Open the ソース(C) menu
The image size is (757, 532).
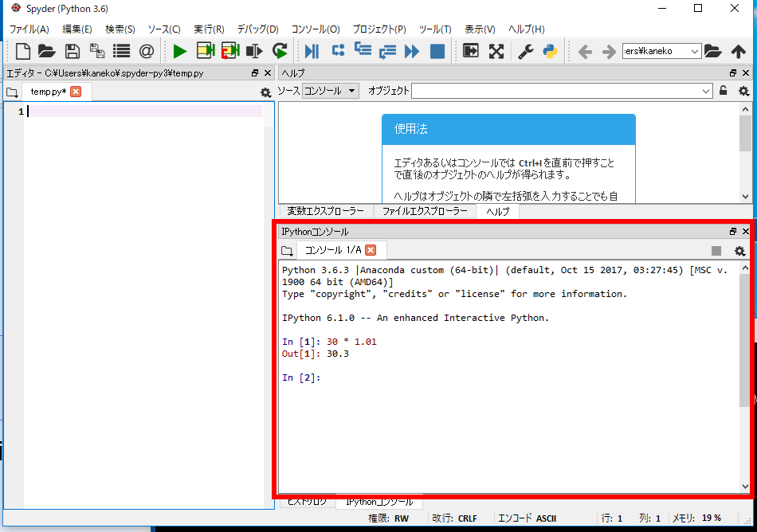point(164,29)
